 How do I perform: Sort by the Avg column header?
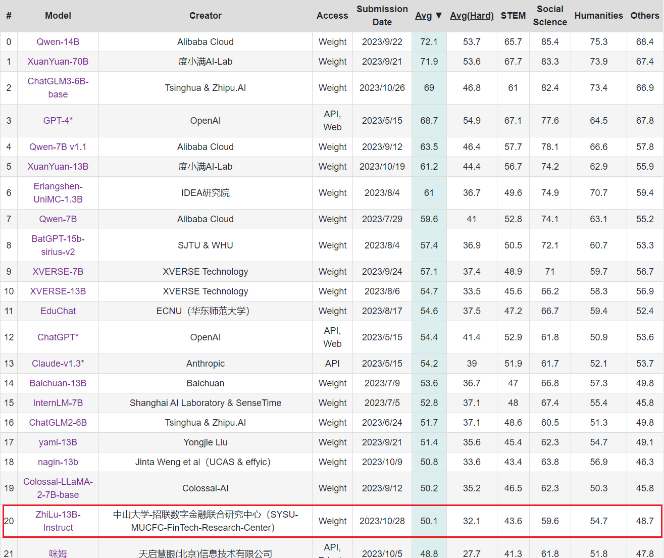pos(429,15)
